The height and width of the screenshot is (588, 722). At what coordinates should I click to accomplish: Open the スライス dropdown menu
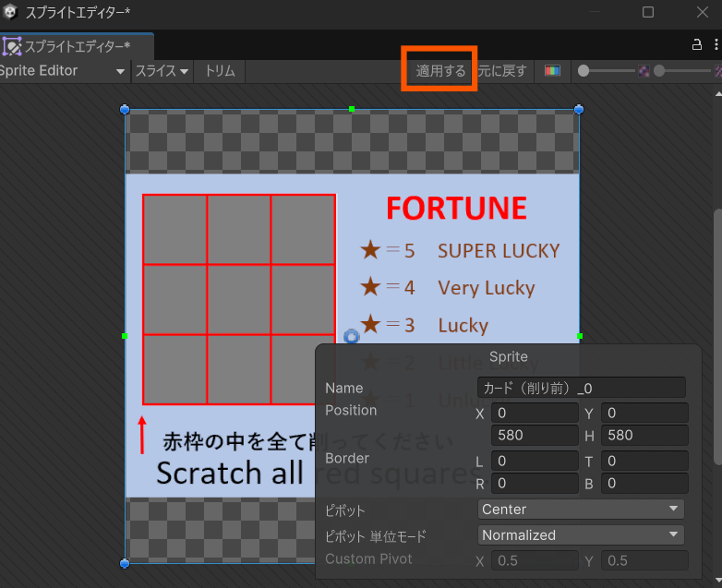[162, 71]
